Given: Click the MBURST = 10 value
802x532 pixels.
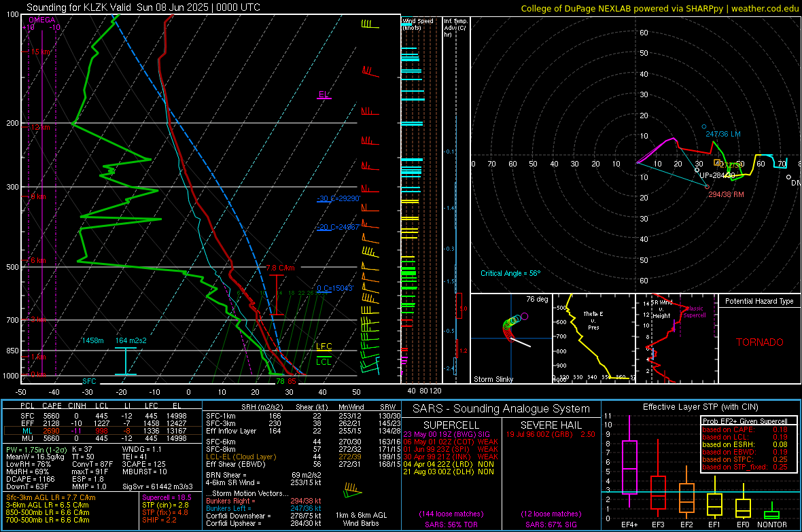Looking at the screenshot, I should coord(145,472).
